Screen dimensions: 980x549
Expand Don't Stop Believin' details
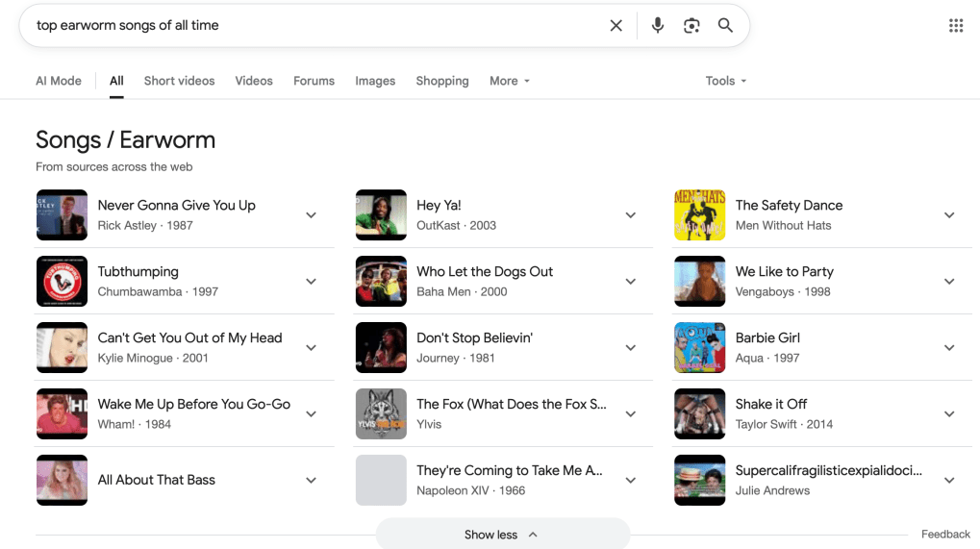(x=631, y=347)
